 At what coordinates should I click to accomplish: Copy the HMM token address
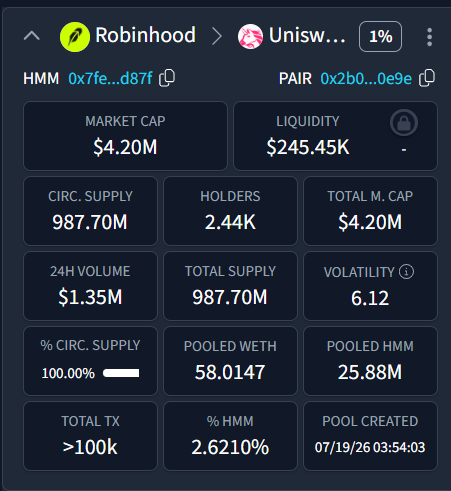(167, 78)
